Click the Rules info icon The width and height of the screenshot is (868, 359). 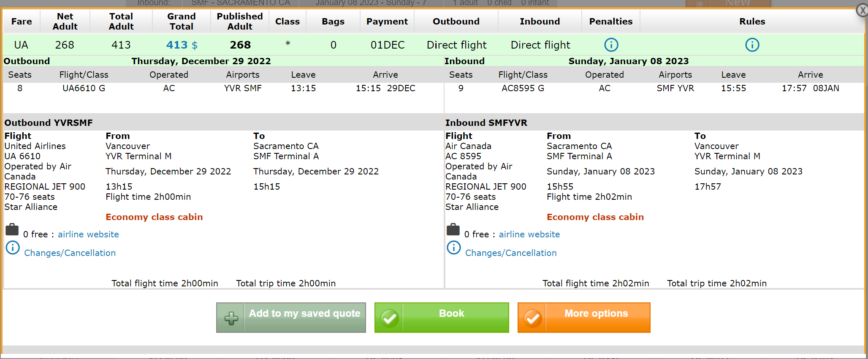click(752, 45)
